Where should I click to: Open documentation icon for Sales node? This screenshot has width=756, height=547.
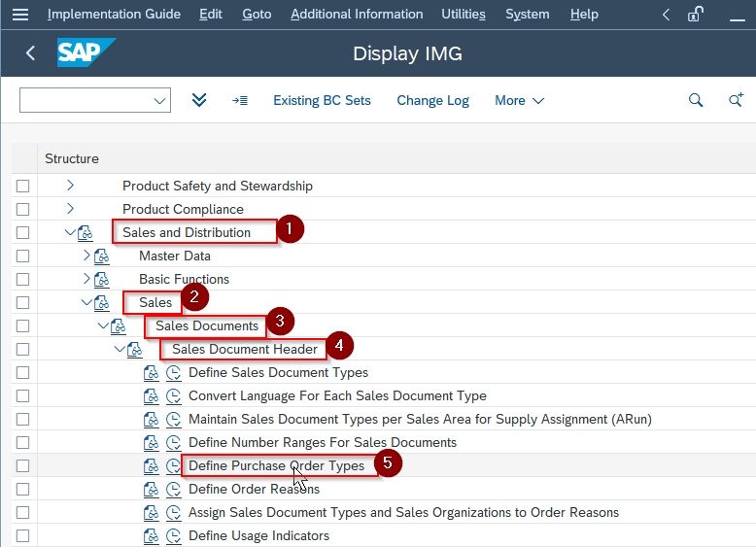pyautogui.click(x=102, y=303)
